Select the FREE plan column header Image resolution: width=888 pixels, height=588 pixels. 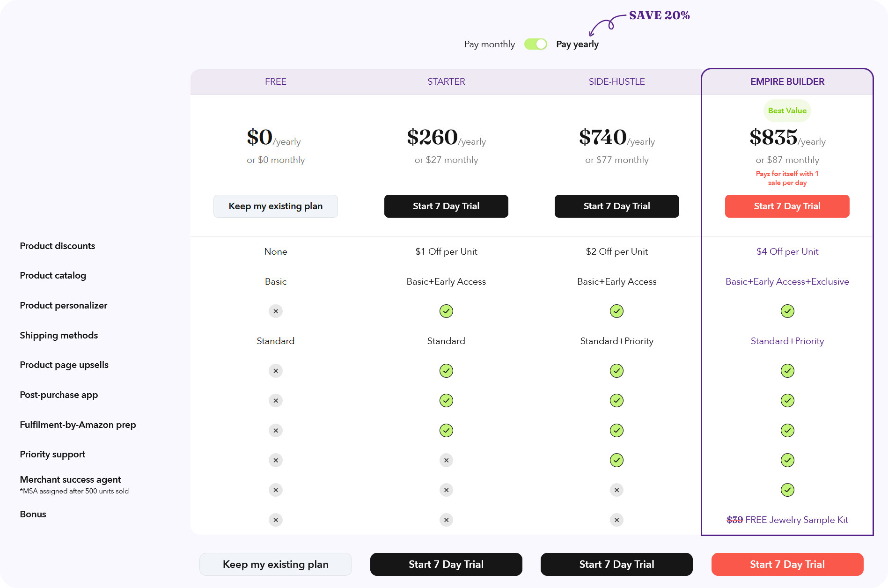pos(275,81)
